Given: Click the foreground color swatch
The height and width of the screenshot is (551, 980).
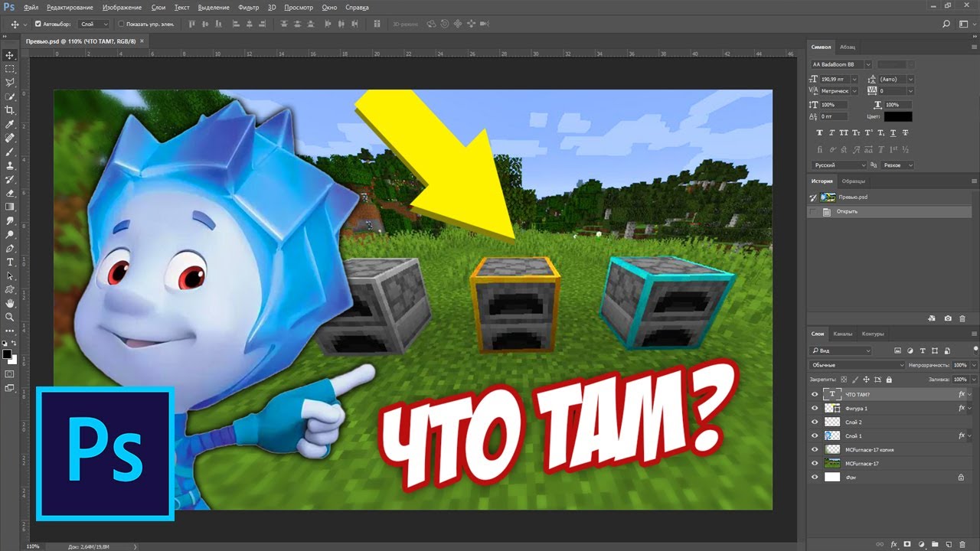Looking at the screenshot, I should click(x=8, y=355).
